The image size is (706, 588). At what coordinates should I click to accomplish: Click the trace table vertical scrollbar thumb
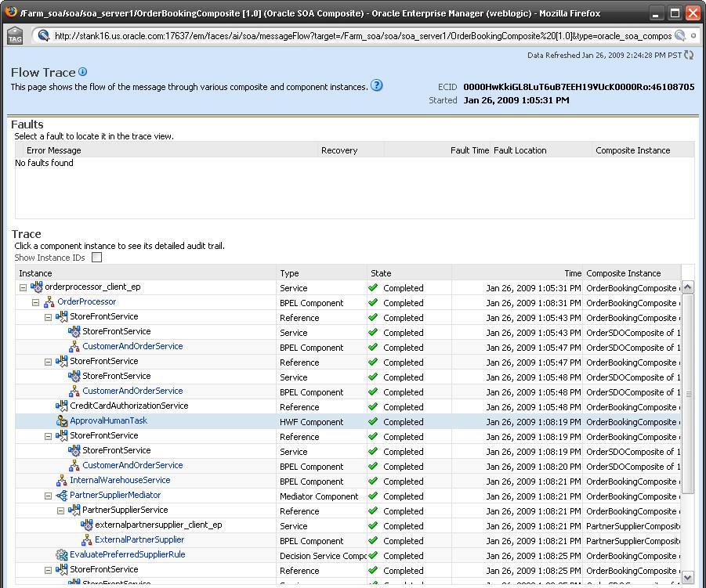click(x=687, y=394)
